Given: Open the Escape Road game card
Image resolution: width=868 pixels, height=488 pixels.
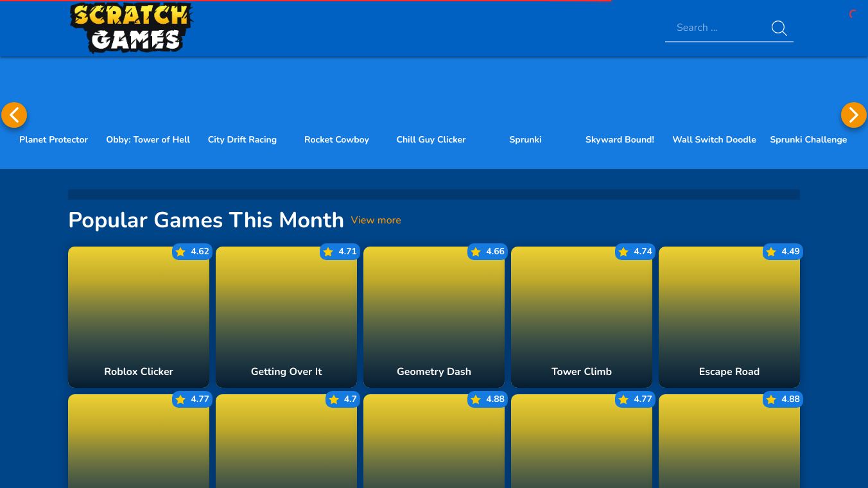Looking at the screenshot, I should coord(729,317).
